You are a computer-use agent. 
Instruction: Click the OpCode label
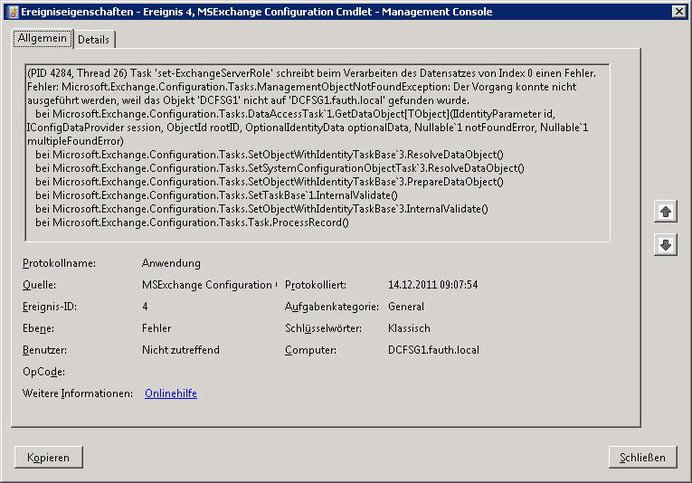tap(44, 372)
